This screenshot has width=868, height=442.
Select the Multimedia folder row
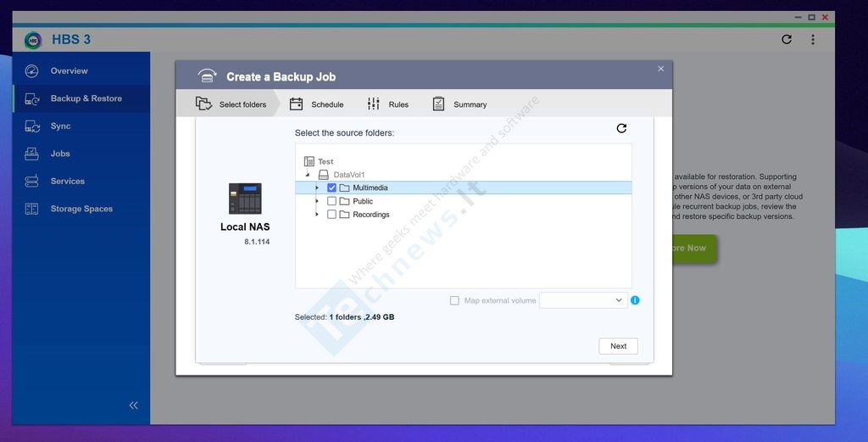tap(464, 187)
